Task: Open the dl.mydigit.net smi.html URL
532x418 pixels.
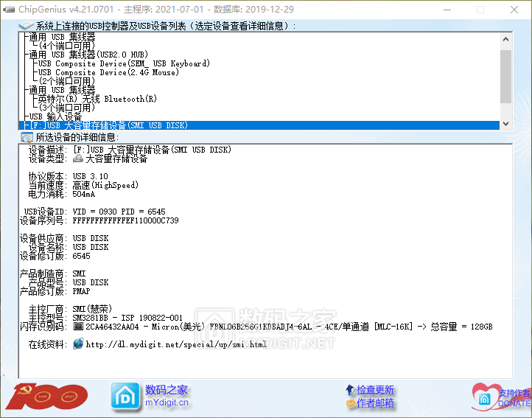Action: coord(176,344)
